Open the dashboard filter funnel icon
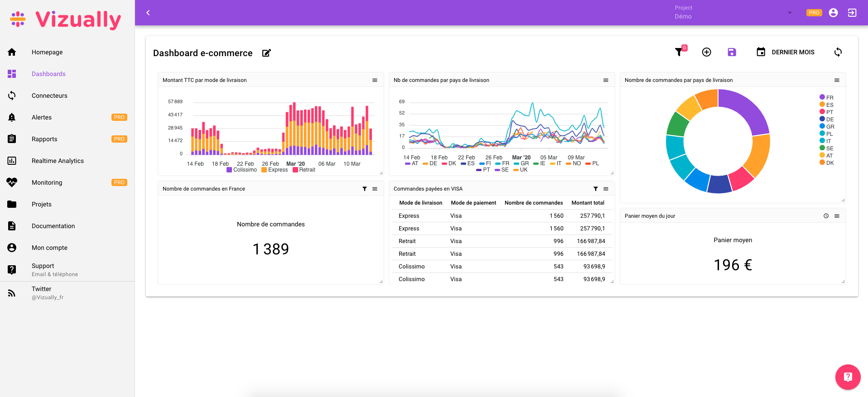This screenshot has width=868, height=397. pos(679,52)
